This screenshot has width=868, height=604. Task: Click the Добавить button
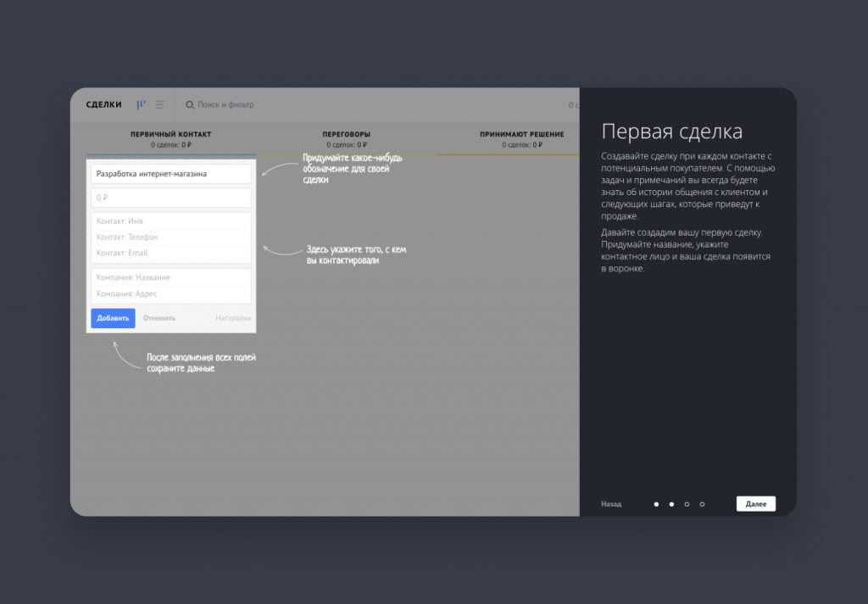tap(112, 317)
